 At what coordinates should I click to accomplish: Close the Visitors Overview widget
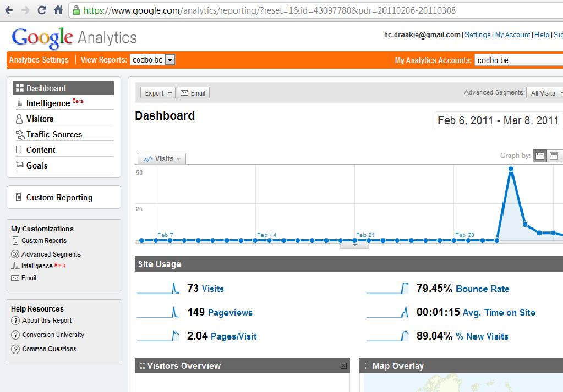pyautogui.click(x=343, y=366)
